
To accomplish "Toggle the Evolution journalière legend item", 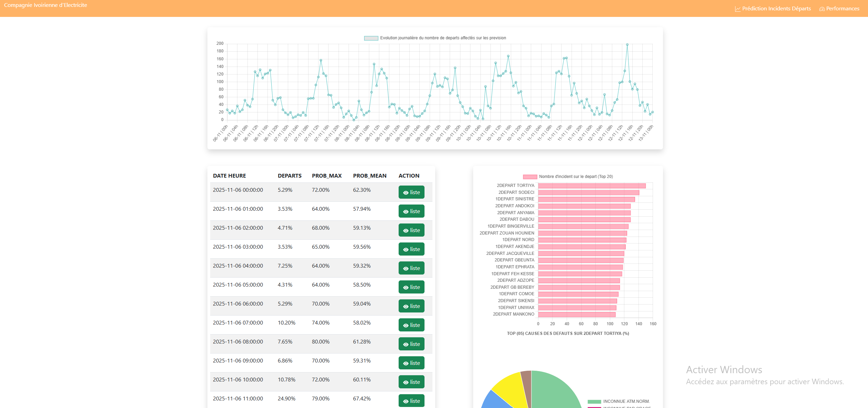I will [443, 38].
